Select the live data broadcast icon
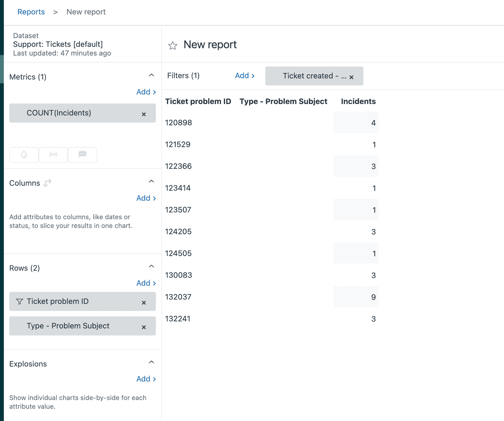Screen dimensions: 504x421 click(x=53, y=155)
